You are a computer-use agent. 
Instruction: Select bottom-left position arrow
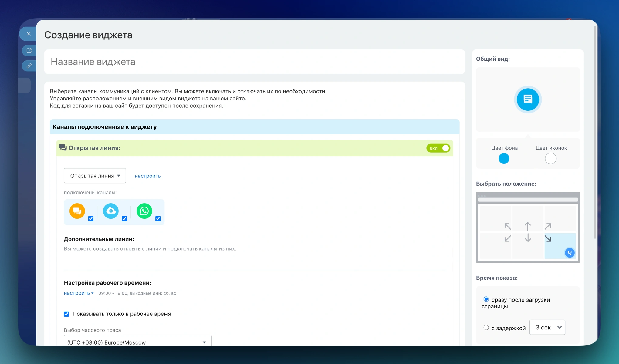pyautogui.click(x=507, y=239)
